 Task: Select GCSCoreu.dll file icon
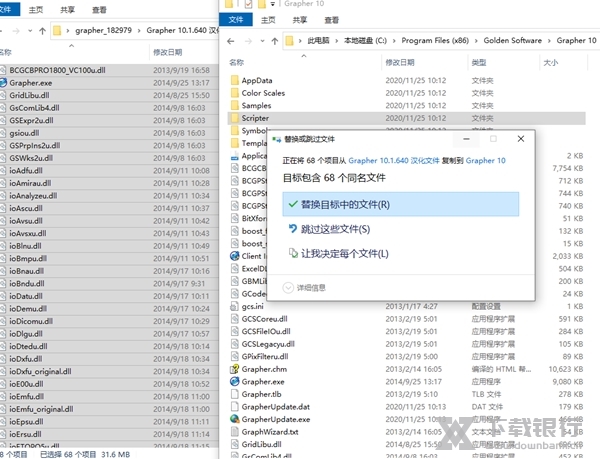coord(235,319)
